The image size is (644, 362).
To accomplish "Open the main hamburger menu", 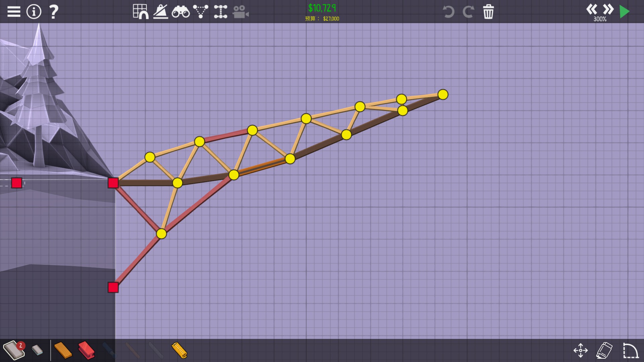I will pyautogui.click(x=14, y=12).
